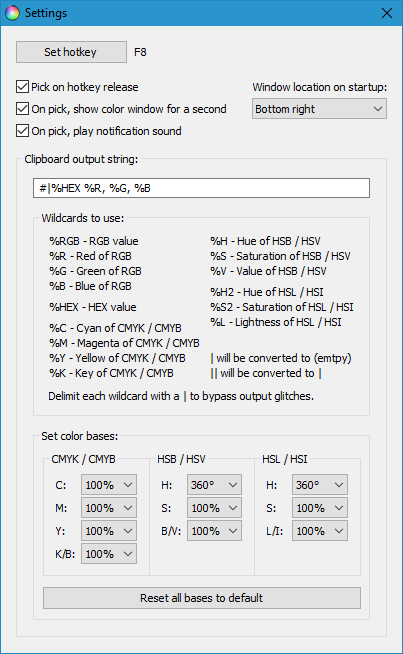Viewport: 403px width, 654px height.
Task: Expand the HSL Saturation base dropdown
Action: pyautogui.click(x=320, y=508)
